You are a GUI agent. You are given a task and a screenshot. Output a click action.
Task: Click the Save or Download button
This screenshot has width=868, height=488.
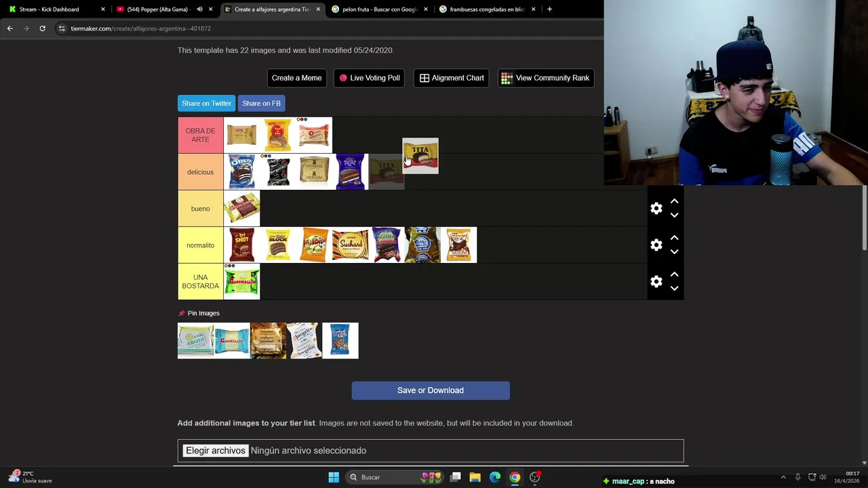[x=431, y=390]
